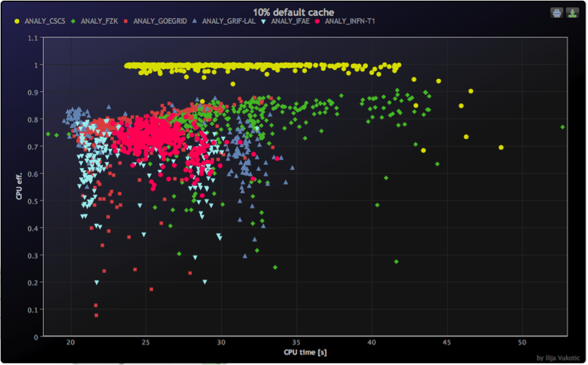Click the export/download chart icon
Viewport: 588px width, 365px height.
point(572,12)
